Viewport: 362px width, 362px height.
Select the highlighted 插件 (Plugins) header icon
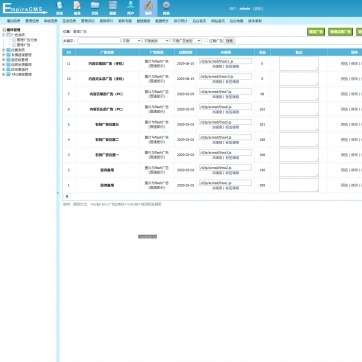[148, 8]
